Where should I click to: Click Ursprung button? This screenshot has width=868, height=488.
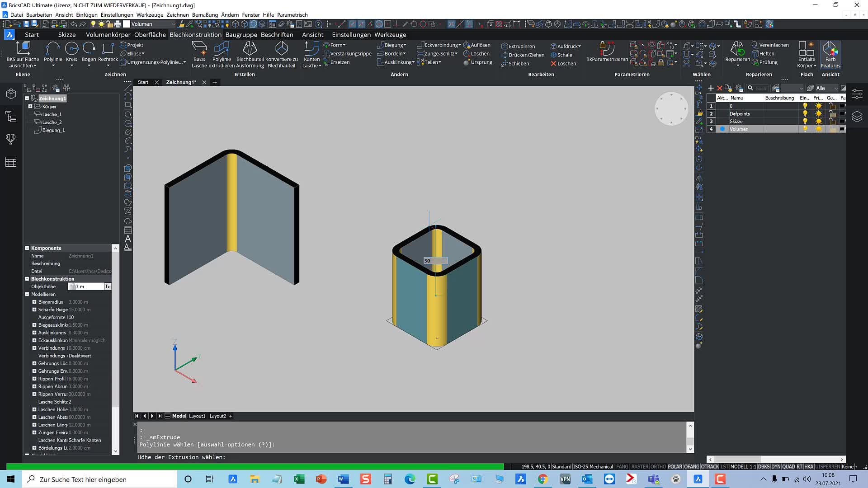(x=478, y=62)
